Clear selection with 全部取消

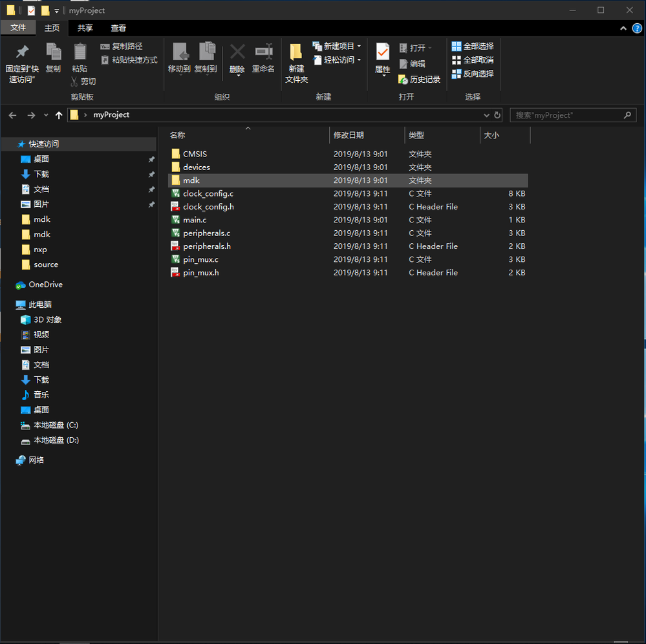pyautogui.click(x=473, y=59)
